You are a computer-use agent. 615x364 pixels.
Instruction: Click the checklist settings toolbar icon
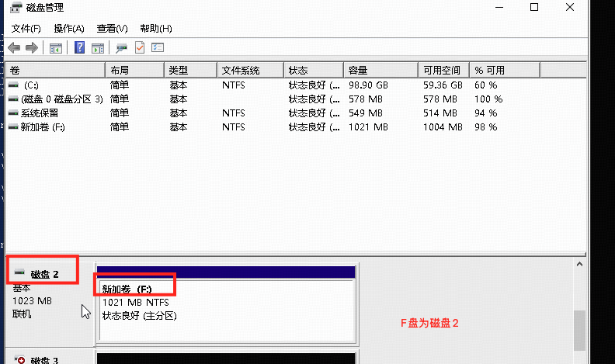point(158,48)
